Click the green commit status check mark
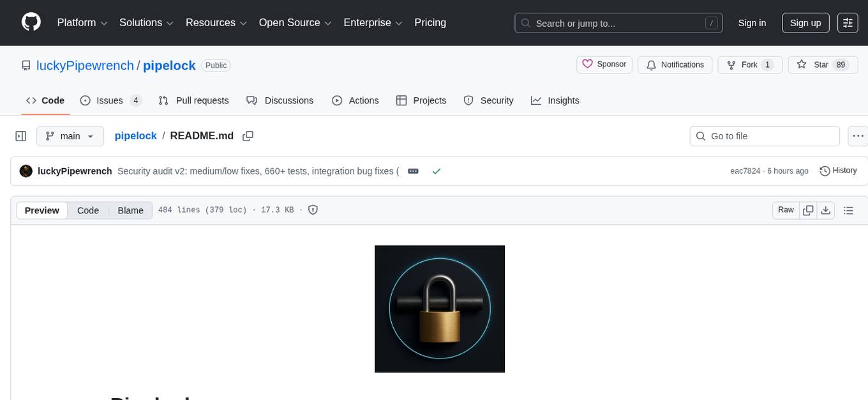Viewport: 868px width, 400px height. (x=437, y=171)
